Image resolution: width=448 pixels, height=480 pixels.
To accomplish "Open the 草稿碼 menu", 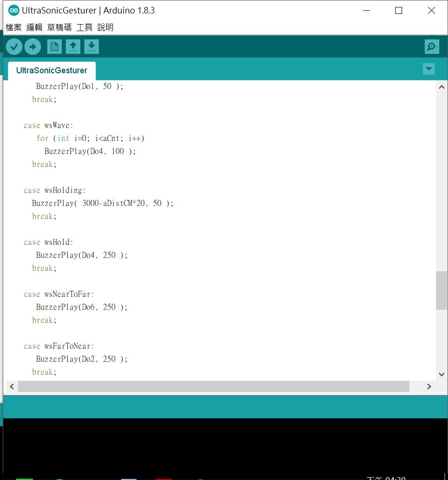I will tap(59, 27).
